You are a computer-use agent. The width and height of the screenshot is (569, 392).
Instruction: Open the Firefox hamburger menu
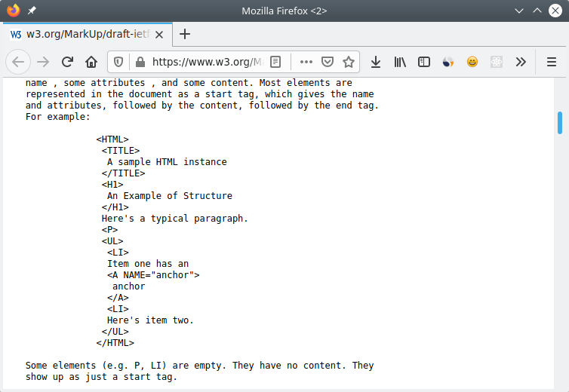(x=552, y=62)
